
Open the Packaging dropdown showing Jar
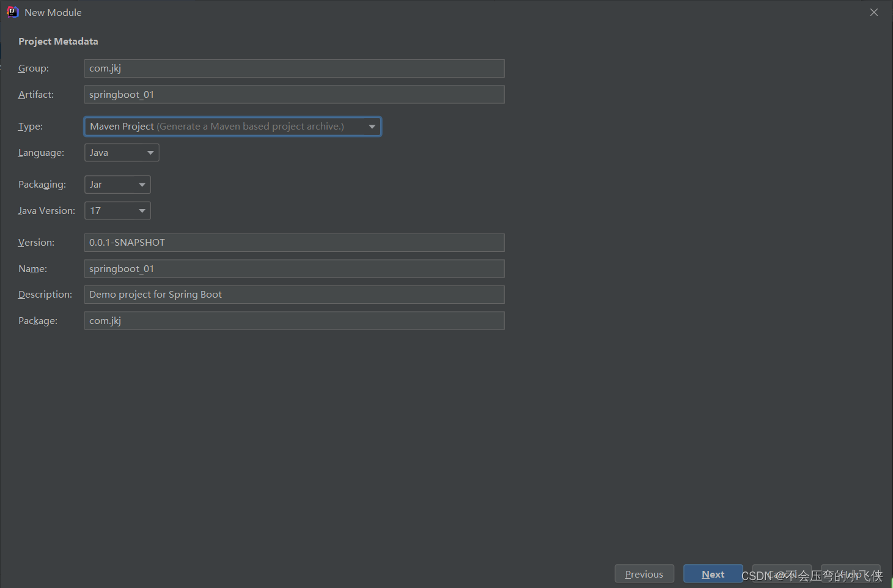(x=117, y=185)
